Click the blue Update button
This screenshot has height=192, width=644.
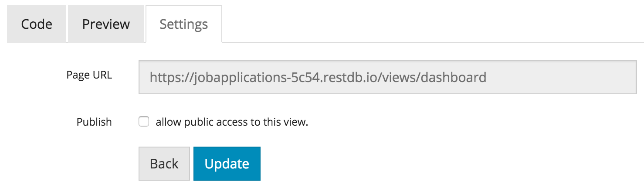[x=227, y=164]
